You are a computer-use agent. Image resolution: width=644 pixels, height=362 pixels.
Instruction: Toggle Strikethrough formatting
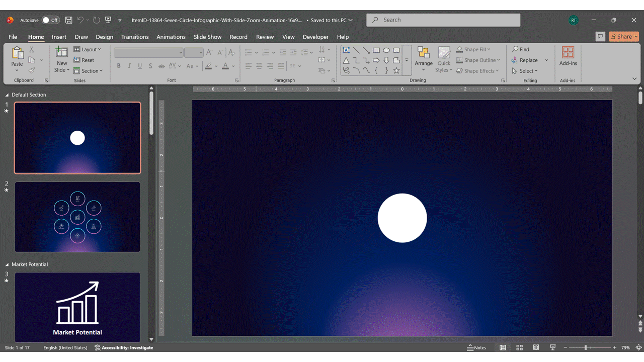coord(162,66)
